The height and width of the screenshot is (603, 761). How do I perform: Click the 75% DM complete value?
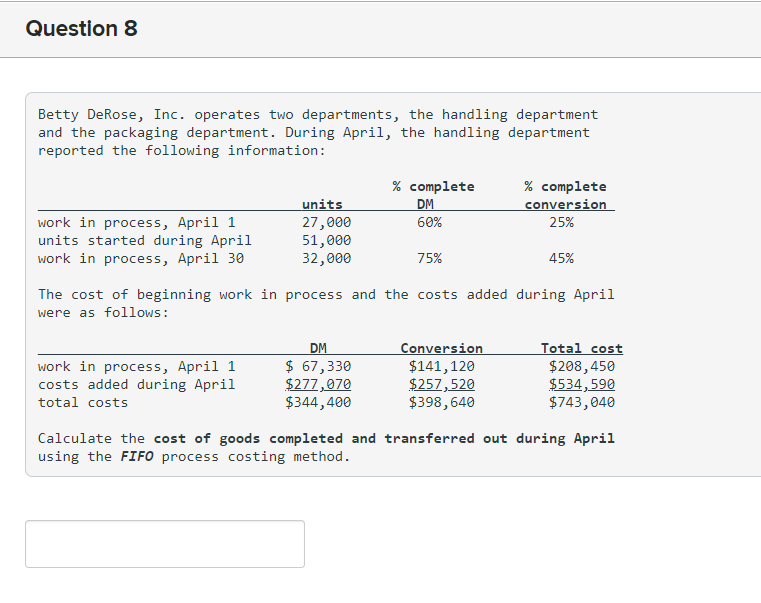pos(430,258)
